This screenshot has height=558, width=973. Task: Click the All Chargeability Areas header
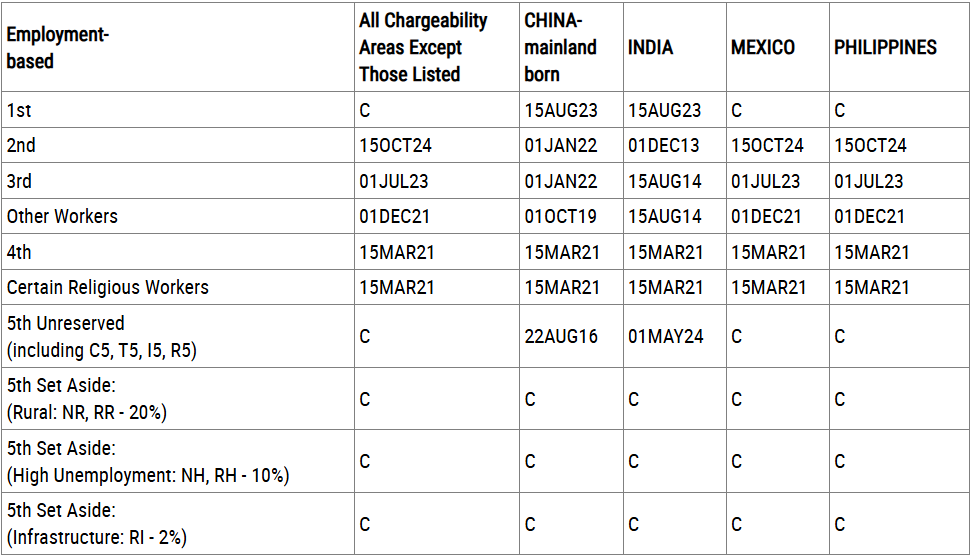pyautogui.click(x=423, y=48)
